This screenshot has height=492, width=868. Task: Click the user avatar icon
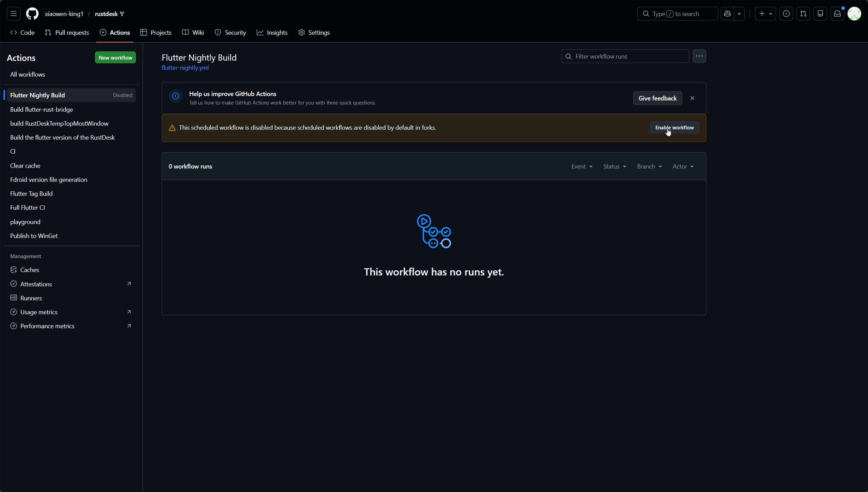[x=854, y=14]
